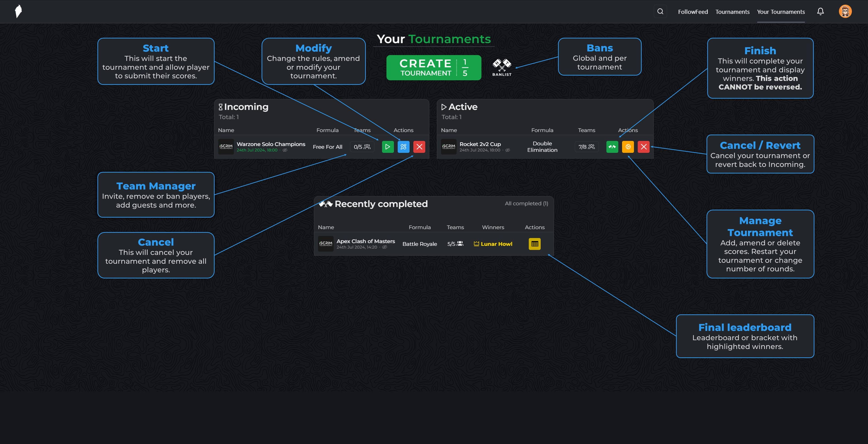This screenshot has height=444, width=868.
Task: Click the Create Tournament button
Action: tap(434, 67)
